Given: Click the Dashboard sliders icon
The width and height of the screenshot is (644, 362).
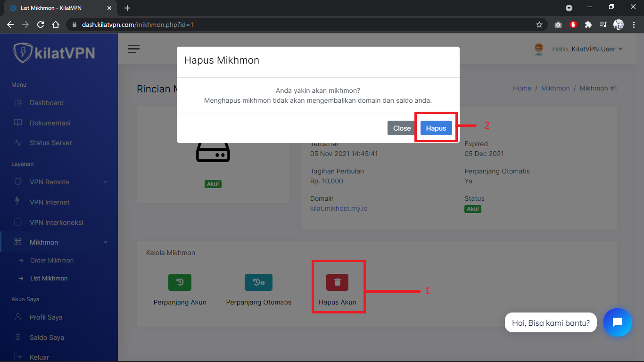Looking at the screenshot, I should [x=18, y=103].
